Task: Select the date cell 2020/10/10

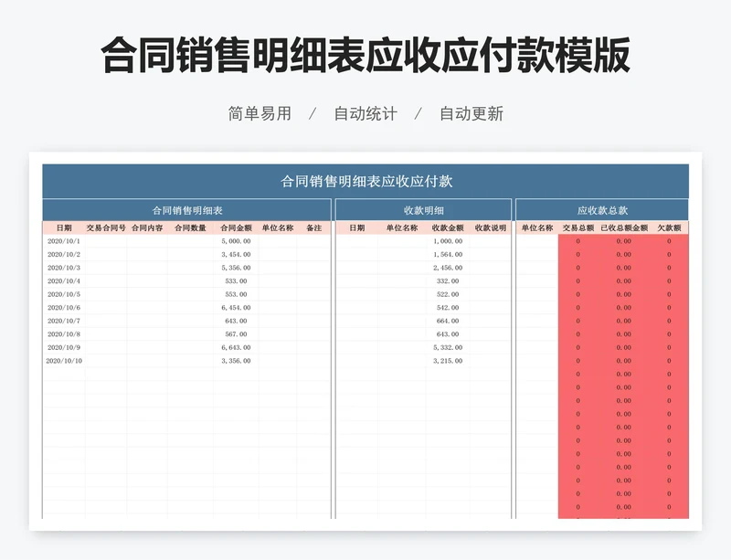Action: coord(64,361)
